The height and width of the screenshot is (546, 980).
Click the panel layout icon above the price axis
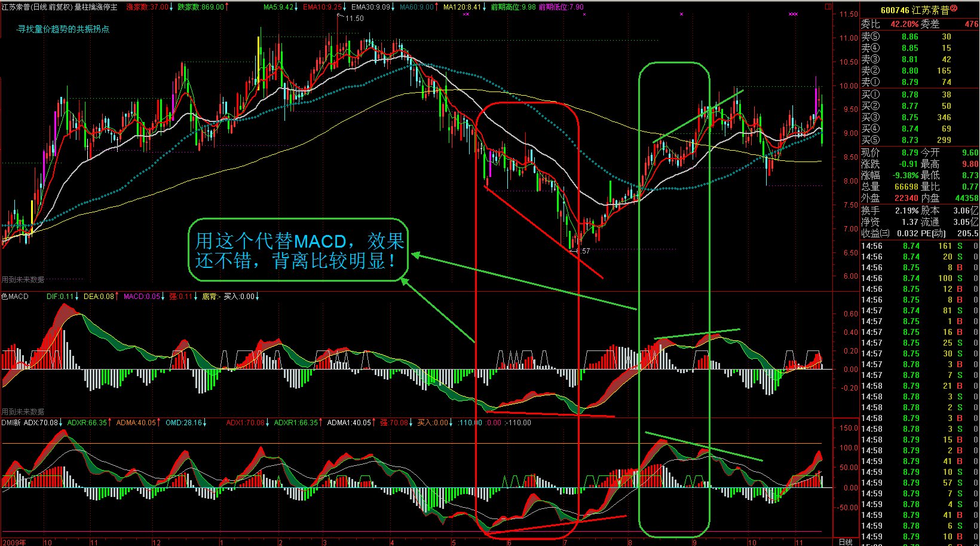(x=828, y=7)
